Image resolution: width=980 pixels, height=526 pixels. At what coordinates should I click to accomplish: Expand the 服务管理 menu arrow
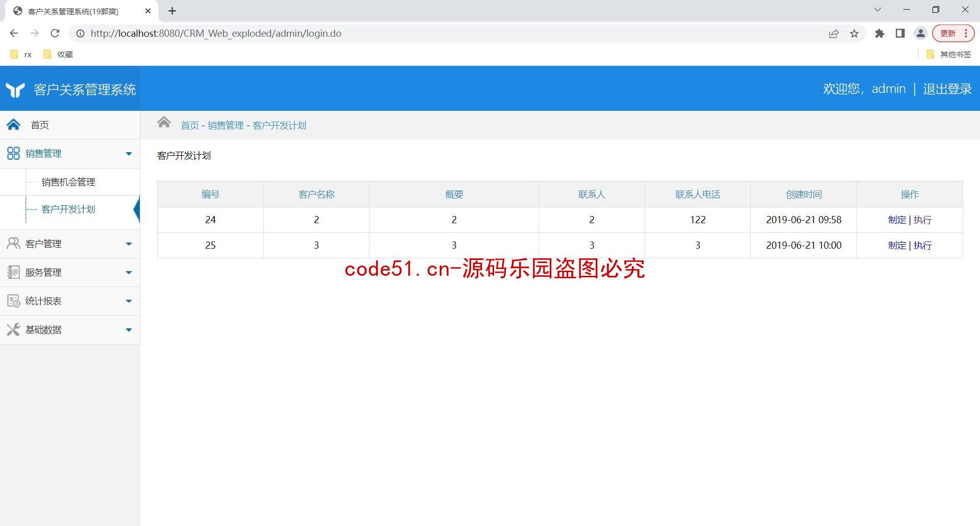(129, 273)
